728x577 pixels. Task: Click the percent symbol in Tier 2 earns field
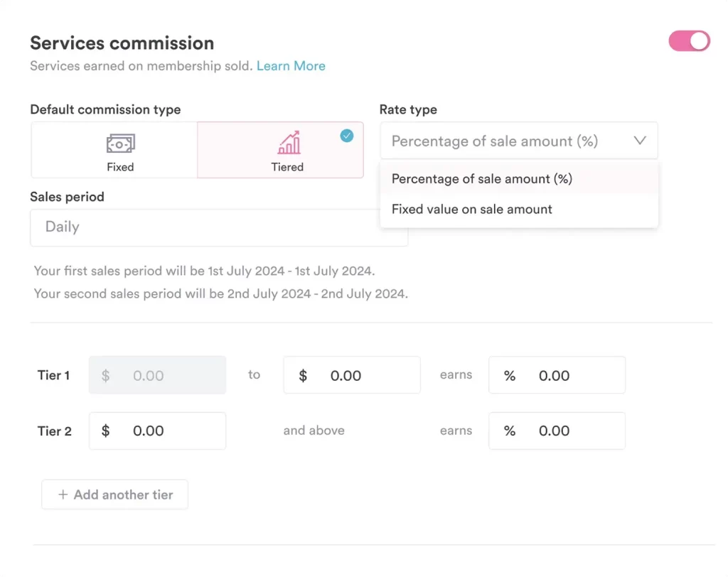click(x=510, y=431)
